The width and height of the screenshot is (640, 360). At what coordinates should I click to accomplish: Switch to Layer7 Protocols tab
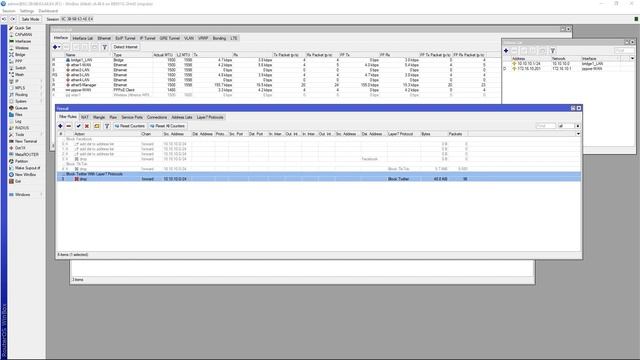[210, 117]
